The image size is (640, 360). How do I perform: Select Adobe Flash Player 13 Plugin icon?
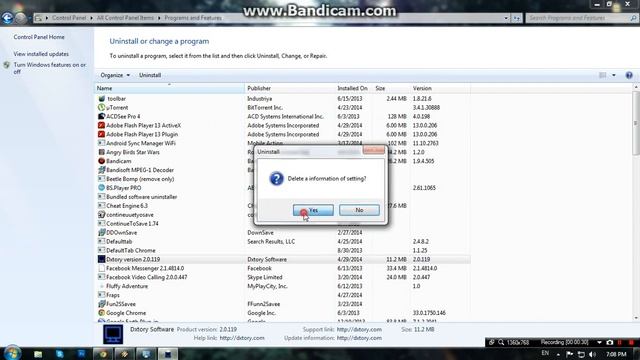(101, 134)
